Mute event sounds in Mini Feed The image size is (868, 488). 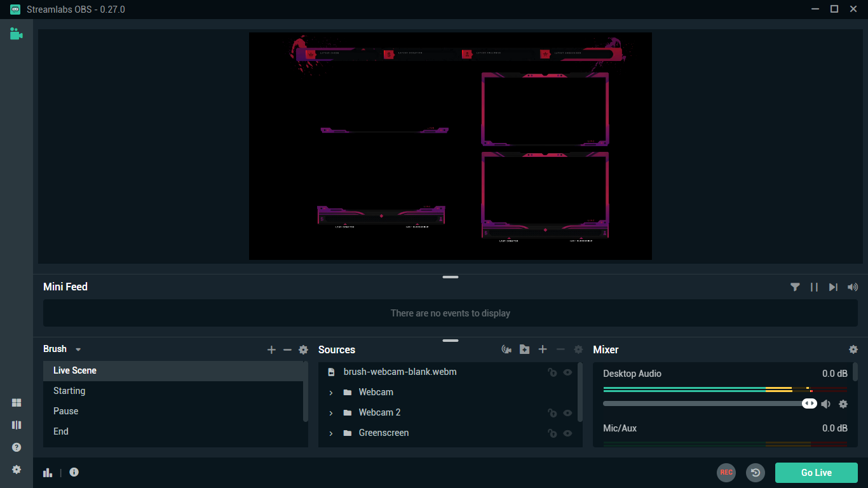pyautogui.click(x=853, y=287)
